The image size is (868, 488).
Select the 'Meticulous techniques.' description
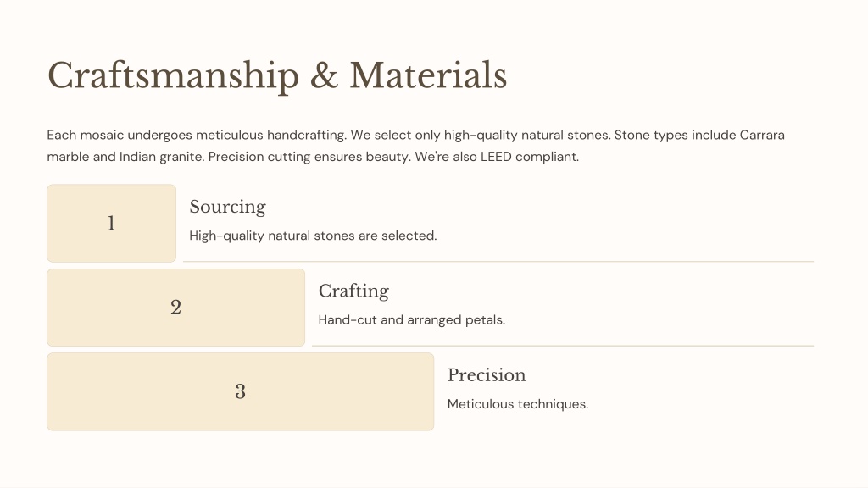coord(518,404)
